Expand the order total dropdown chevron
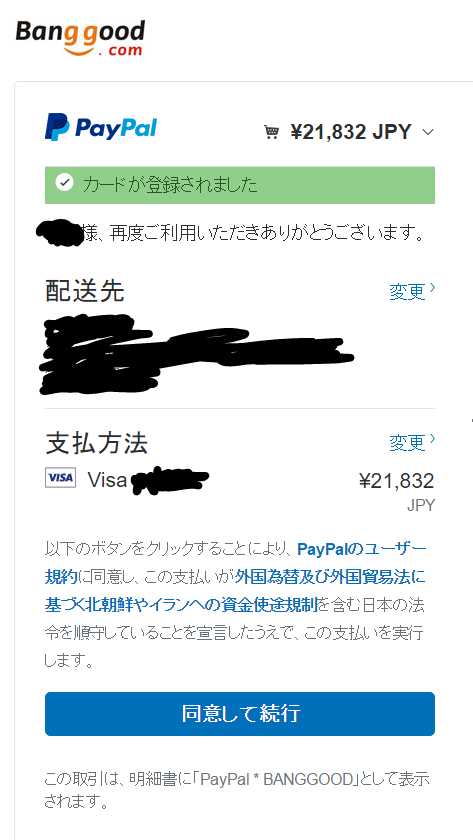The height and width of the screenshot is (840, 473). click(427, 132)
